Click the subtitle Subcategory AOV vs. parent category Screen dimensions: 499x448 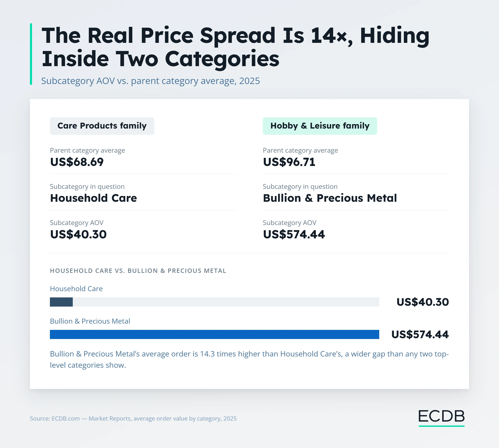150,81
